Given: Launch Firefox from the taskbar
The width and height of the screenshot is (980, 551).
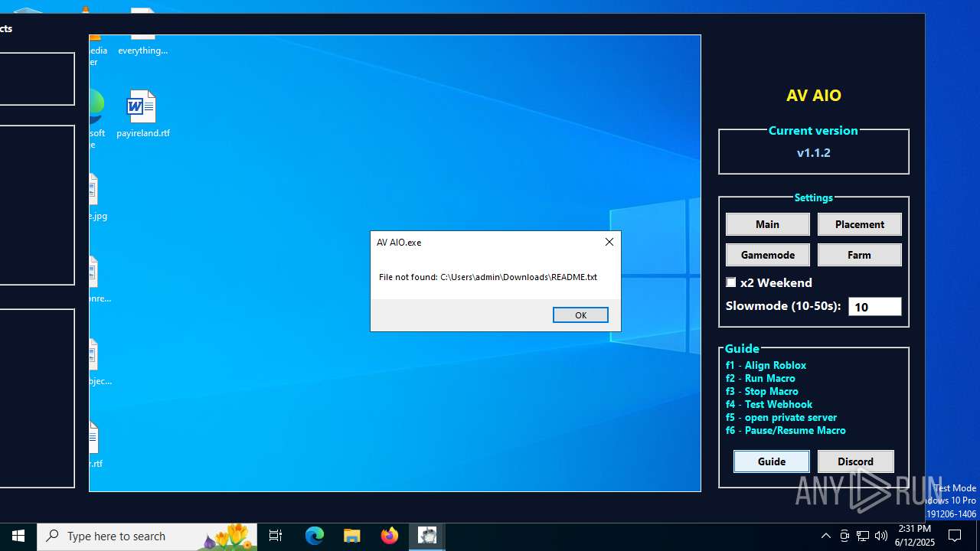Looking at the screenshot, I should (390, 536).
